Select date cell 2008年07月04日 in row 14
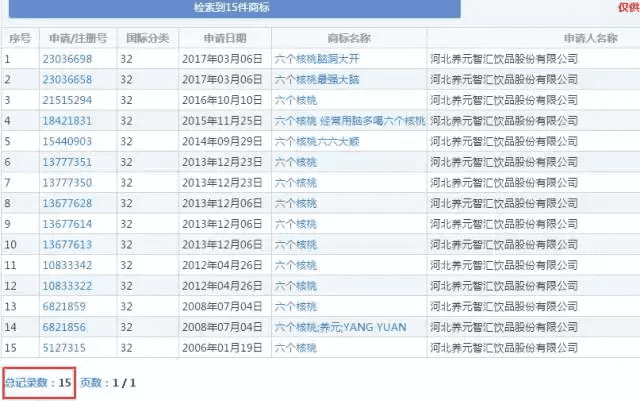Screen dimensions: 640x404 [222, 327]
